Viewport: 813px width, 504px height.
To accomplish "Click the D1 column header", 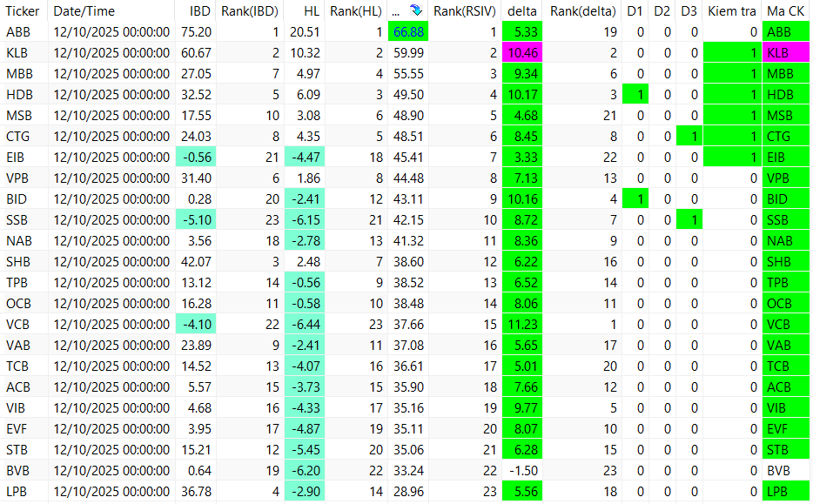I will (635, 11).
